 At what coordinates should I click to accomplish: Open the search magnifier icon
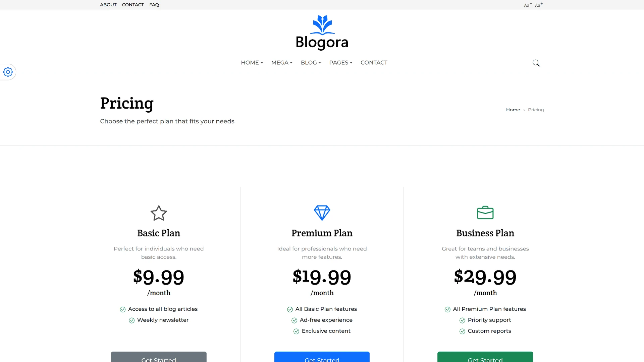pos(536,63)
